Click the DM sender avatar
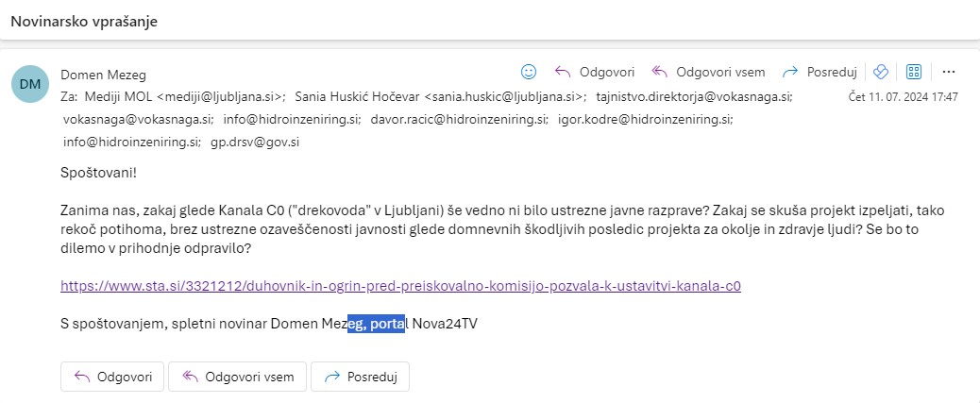The height and width of the screenshot is (403, 980). 30,84
